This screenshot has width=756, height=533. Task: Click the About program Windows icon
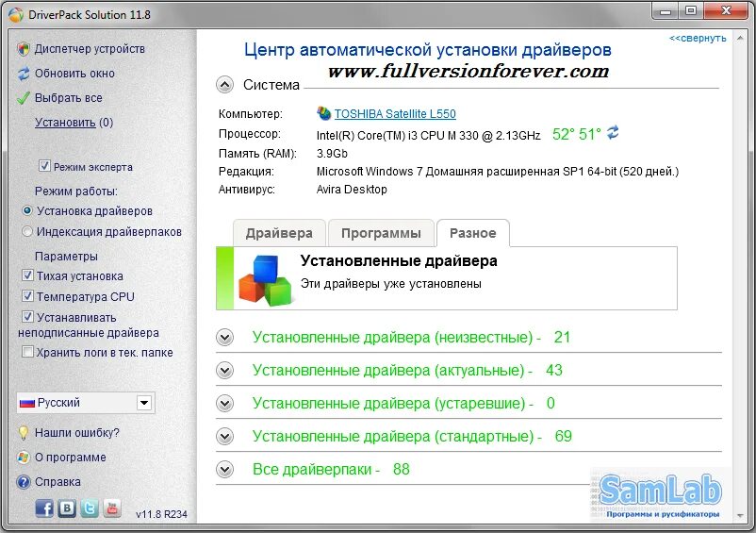click(24, 458)
